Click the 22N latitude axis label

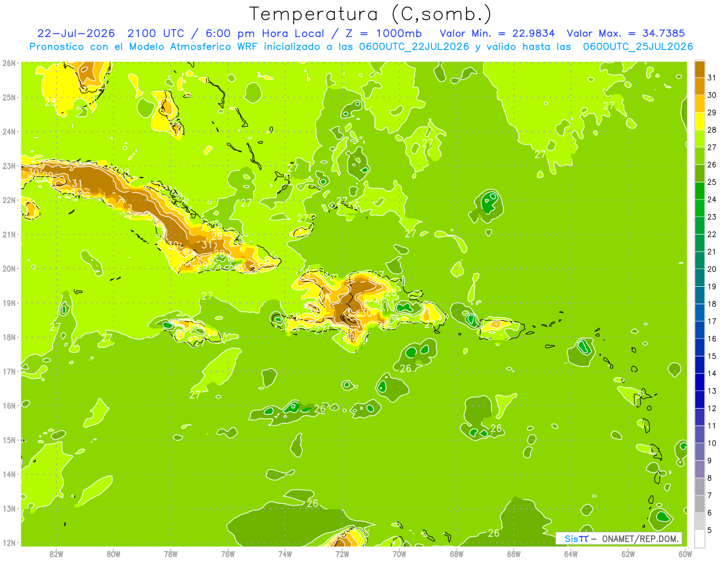point(8,200)
